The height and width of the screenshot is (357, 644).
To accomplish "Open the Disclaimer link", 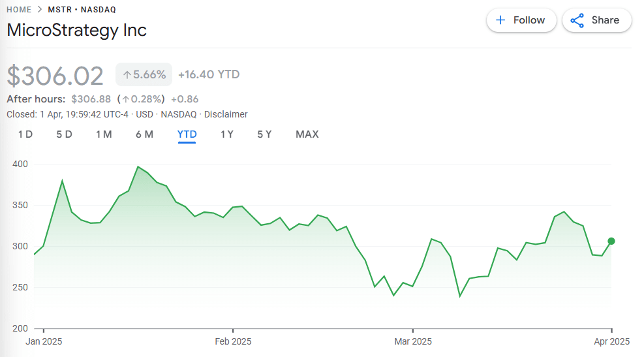I will [226, 114].
